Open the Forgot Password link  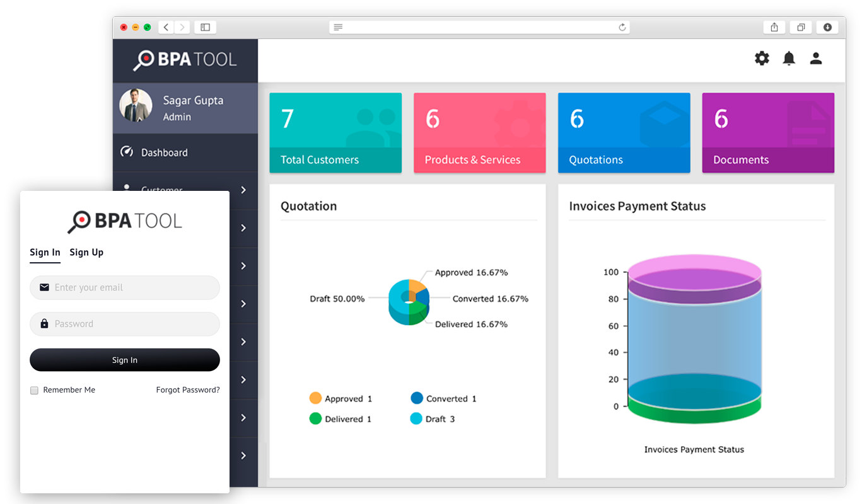[188, 390]
